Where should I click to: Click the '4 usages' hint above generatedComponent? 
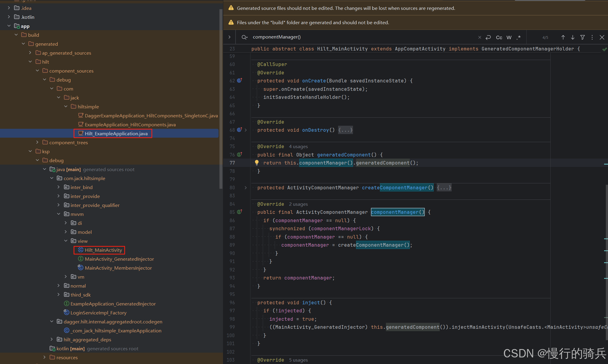pyautogui.click(x=298, y=147)
